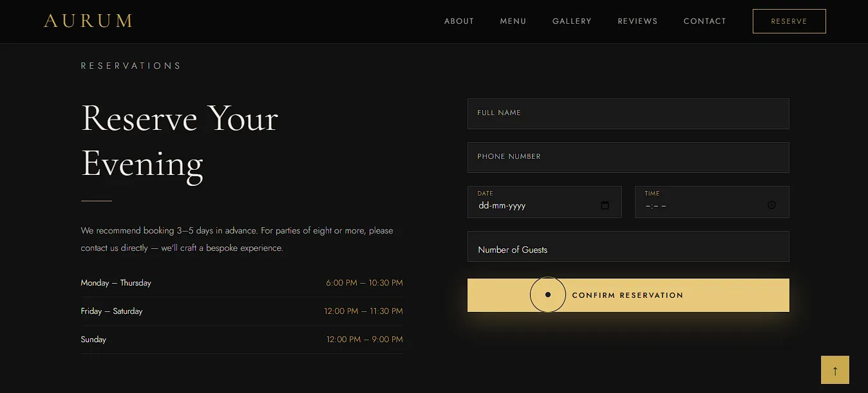
Task: Click the Time input field
Action: click(x=712, y=202)
